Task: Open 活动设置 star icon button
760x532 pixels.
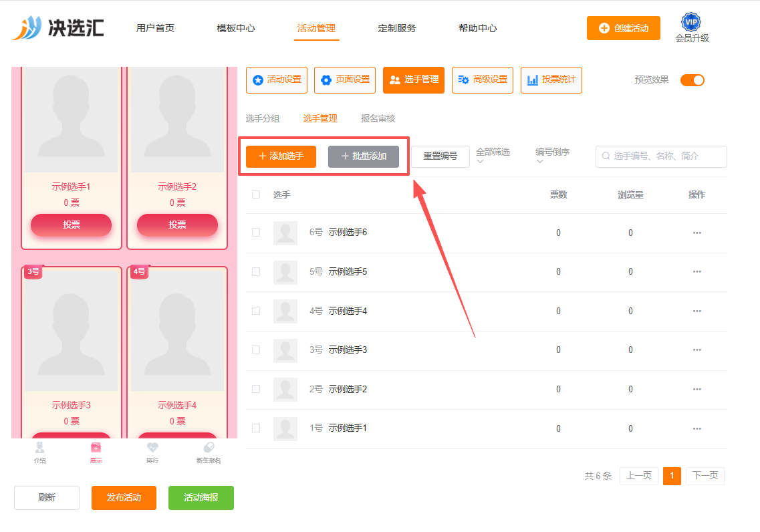Action: pyautogui.click(x=277, y=80)
